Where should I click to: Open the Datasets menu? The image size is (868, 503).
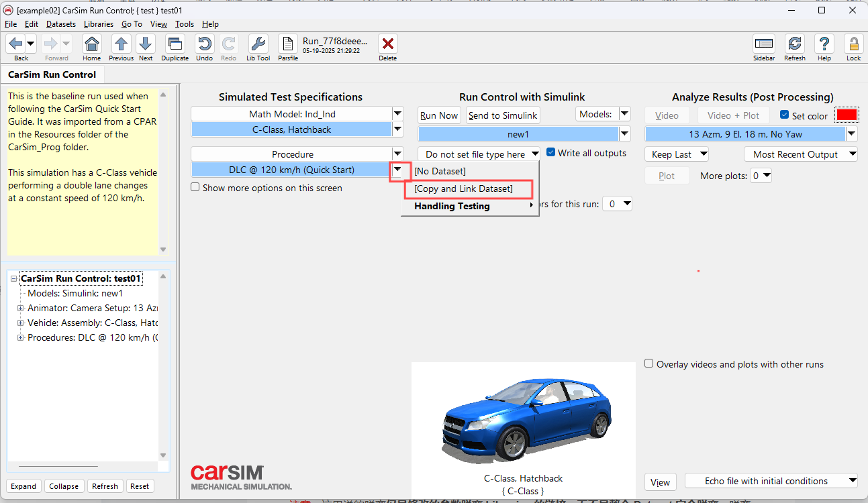(x=61, y=24)
